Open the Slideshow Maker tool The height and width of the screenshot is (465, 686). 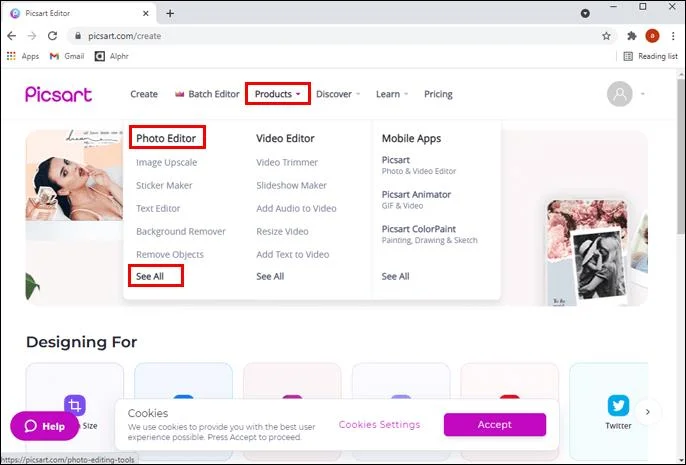click(291, 185)
